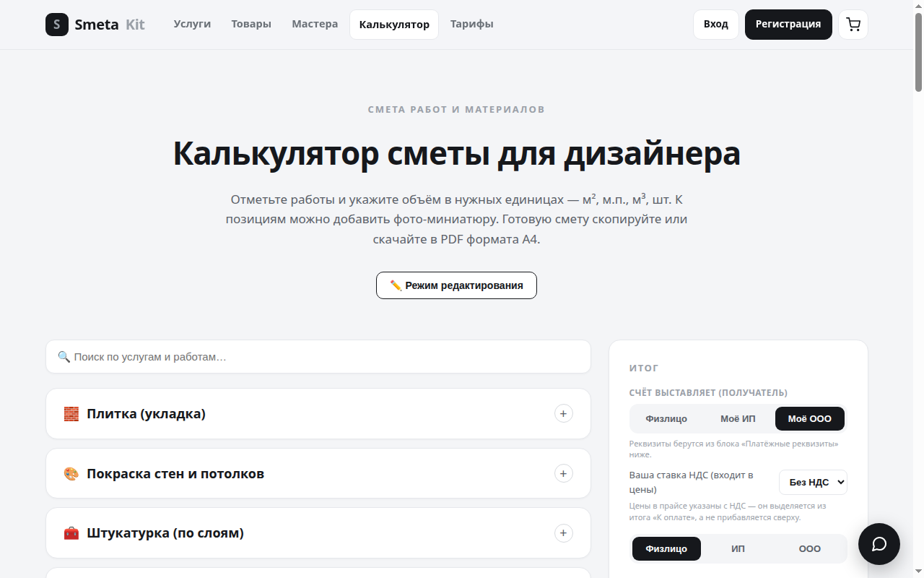Expand Штукатурка (по слоям) with plus
Viewport: 924px width, 578px height.
[564, 533]
